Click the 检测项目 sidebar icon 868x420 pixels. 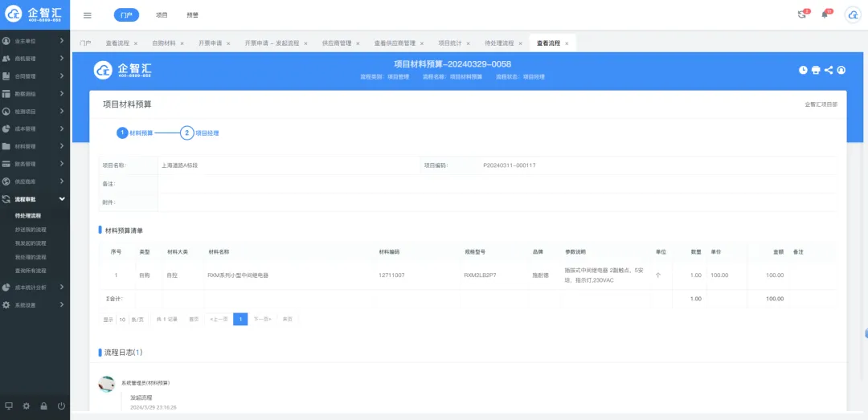(6, 112)
